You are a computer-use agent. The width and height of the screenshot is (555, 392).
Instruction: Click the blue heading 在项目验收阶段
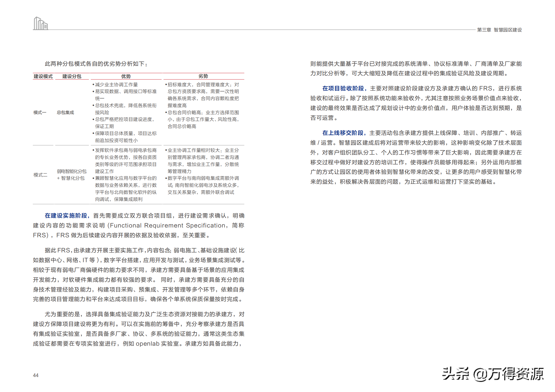point(344,88)
